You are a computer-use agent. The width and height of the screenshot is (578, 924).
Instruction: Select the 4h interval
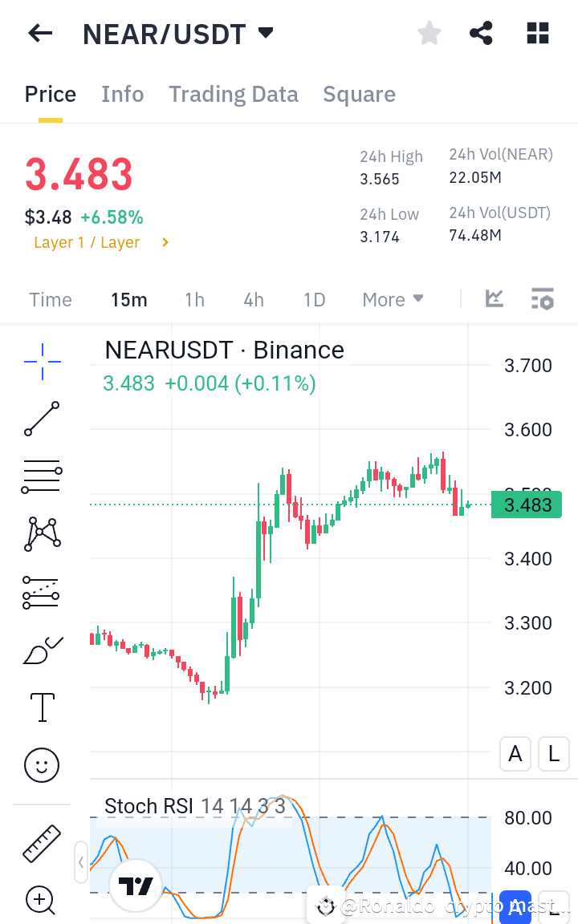pos(254,299)
